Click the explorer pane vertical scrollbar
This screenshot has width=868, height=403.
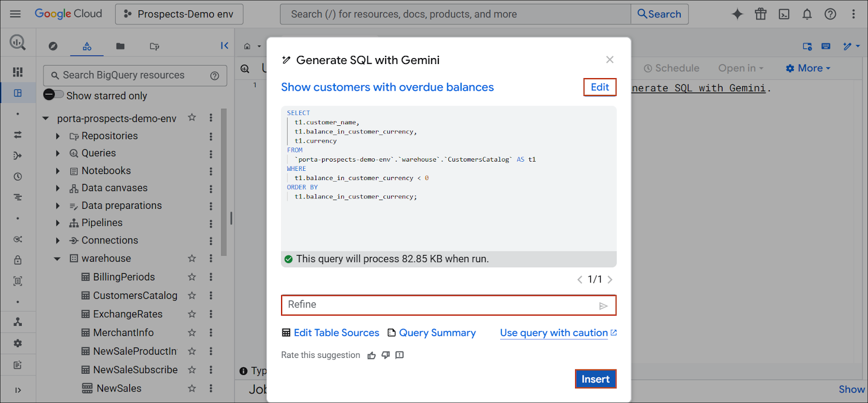224,182
